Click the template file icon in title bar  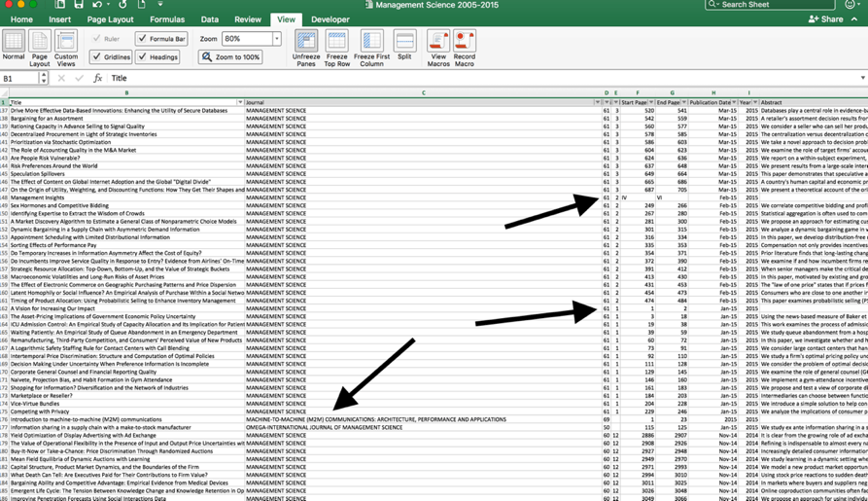(x=60, y=5)
